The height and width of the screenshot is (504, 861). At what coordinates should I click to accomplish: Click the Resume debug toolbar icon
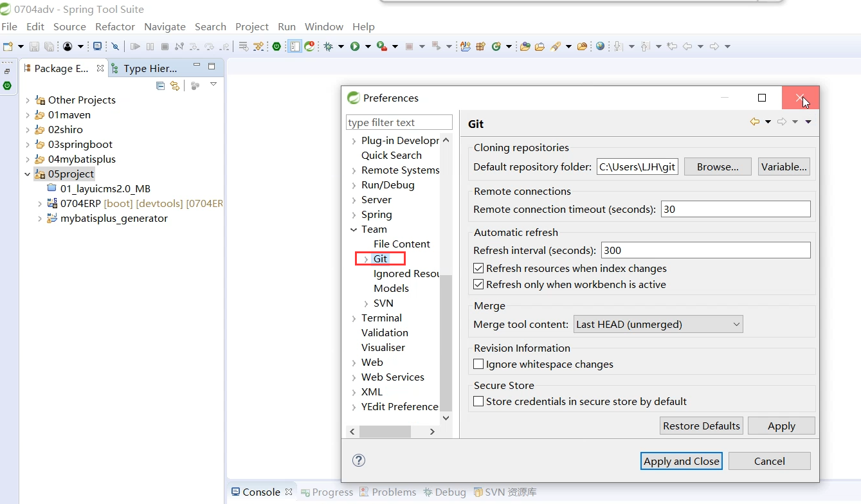(135, 46)
